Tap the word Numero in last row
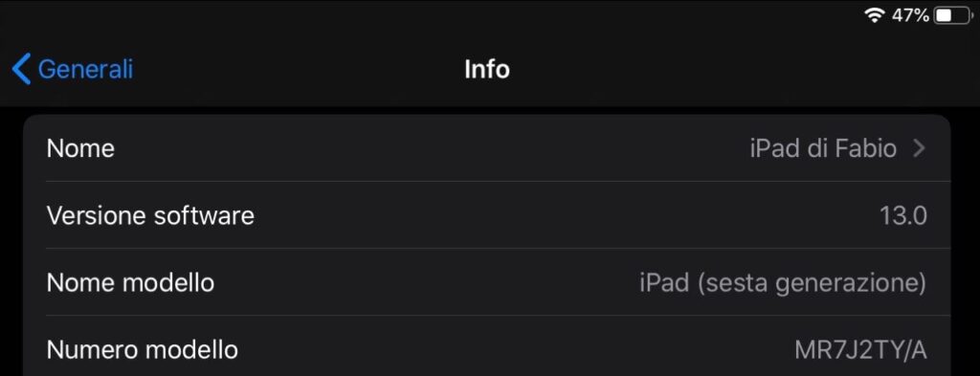Screen dimensions: 980x376 pos(92,350)
